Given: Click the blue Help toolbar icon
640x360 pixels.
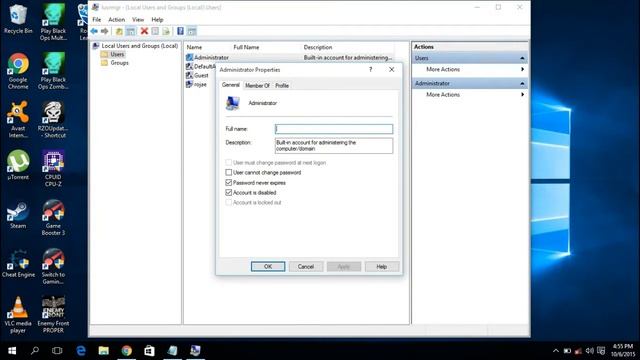Looking at the screenshot, I should pyautogui.click(x=180, y=31).
